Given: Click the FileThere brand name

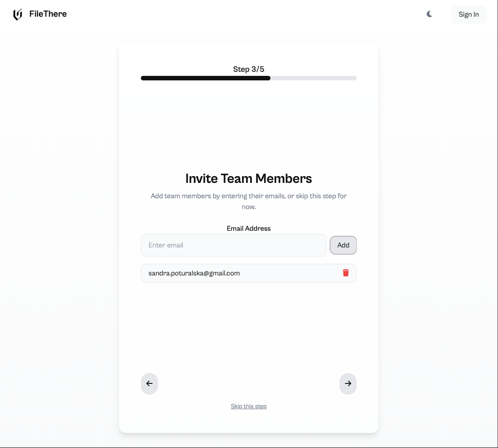Looking at the screenshot, I should (48, 14).
